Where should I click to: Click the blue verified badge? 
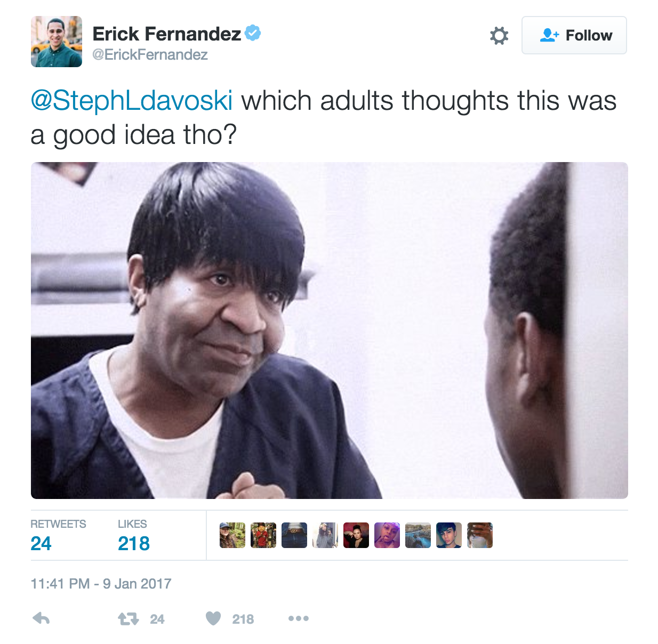tap(253, 33)
